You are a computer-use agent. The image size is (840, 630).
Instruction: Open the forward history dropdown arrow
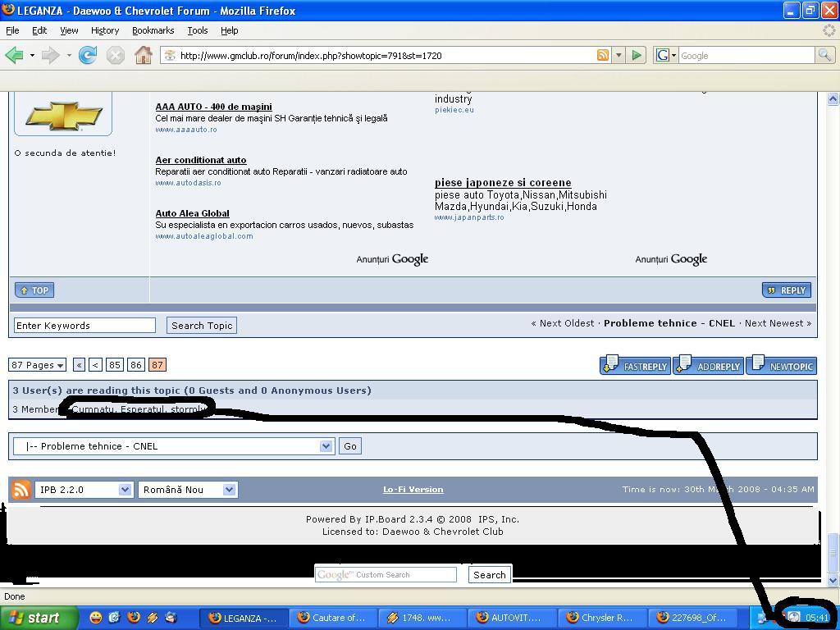click(69, 55)
